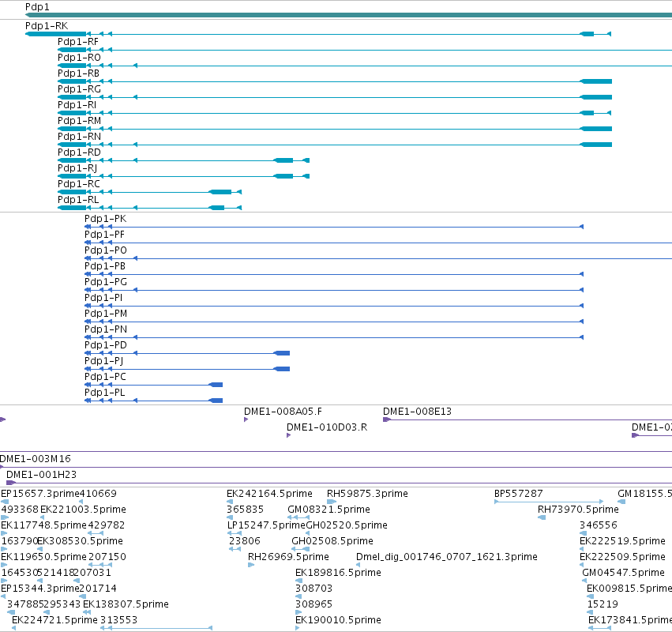Click the DME1-008A05.F clone label
The image size is (672, 632).
coord(283,412)
